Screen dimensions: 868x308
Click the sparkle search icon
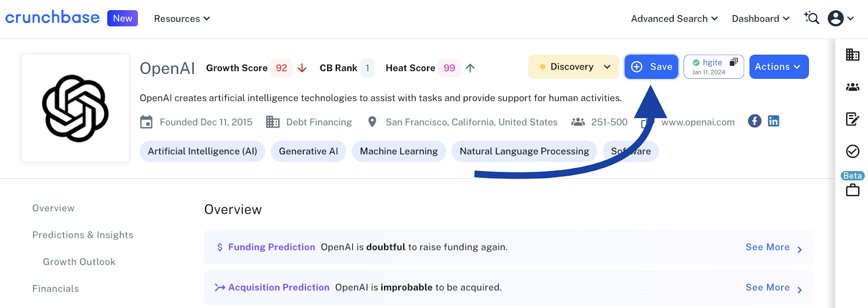click(x=812, y=18)
